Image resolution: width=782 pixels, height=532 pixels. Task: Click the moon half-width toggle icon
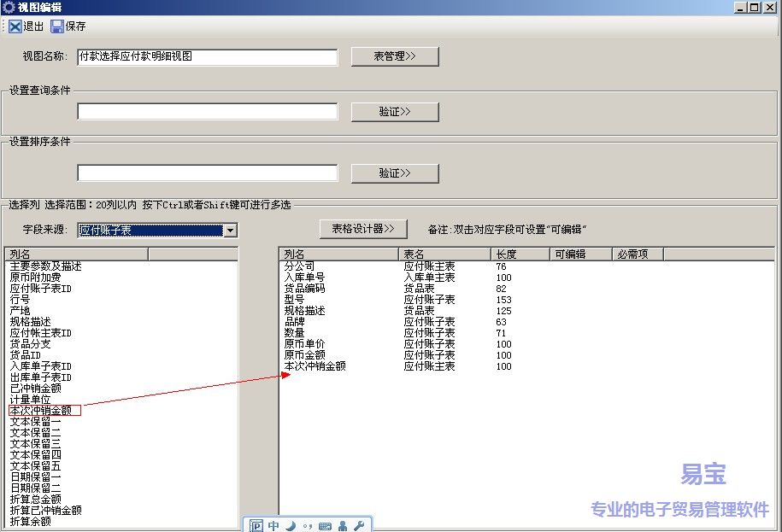pos(291,525)
